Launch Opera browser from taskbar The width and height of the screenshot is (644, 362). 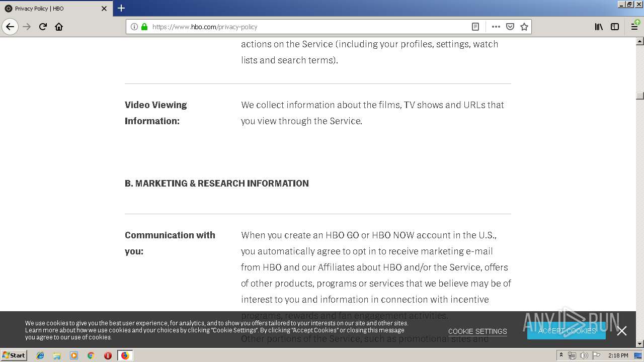(108, 355)
